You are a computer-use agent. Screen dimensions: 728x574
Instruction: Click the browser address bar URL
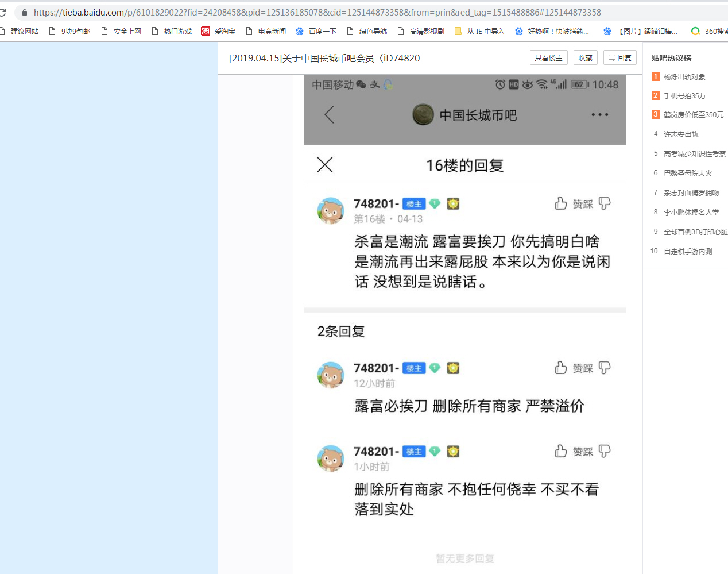[x=317, y=12]
